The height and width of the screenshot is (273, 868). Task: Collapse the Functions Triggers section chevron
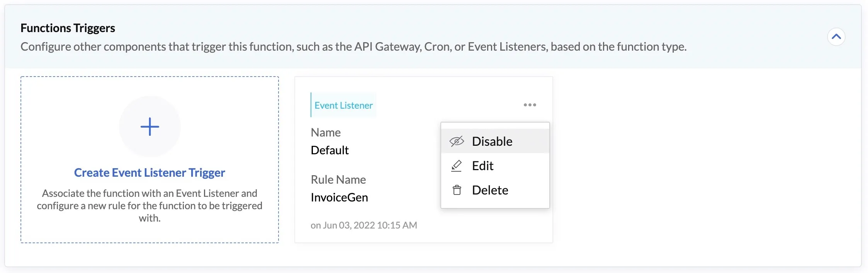[836, 37]
